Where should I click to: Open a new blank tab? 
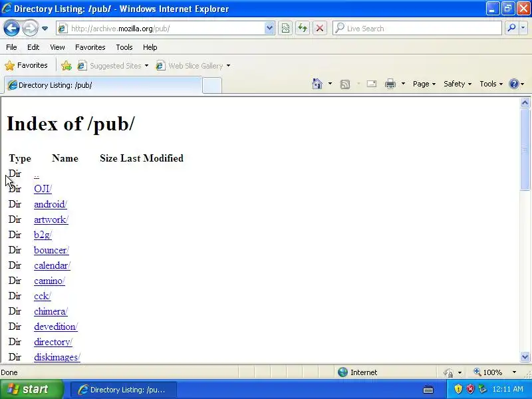212,85
